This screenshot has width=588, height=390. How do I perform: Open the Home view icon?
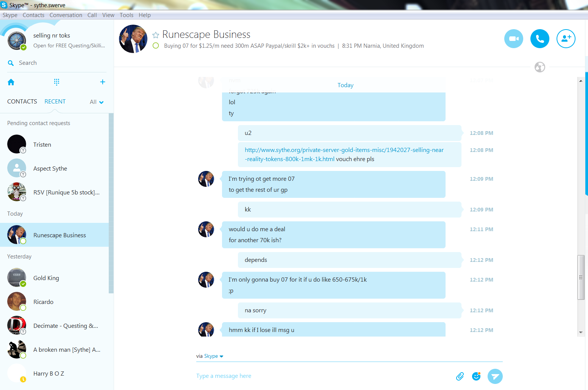11,82
